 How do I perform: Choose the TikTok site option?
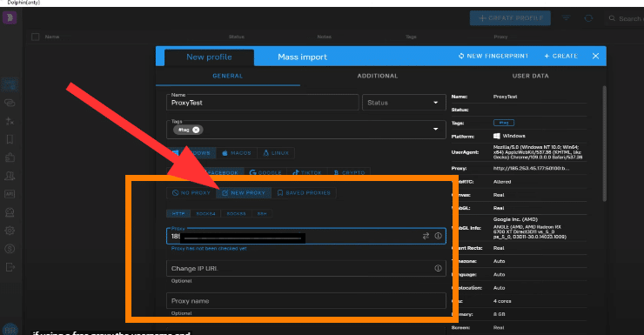pyautogui.click(x=307, y=172)
